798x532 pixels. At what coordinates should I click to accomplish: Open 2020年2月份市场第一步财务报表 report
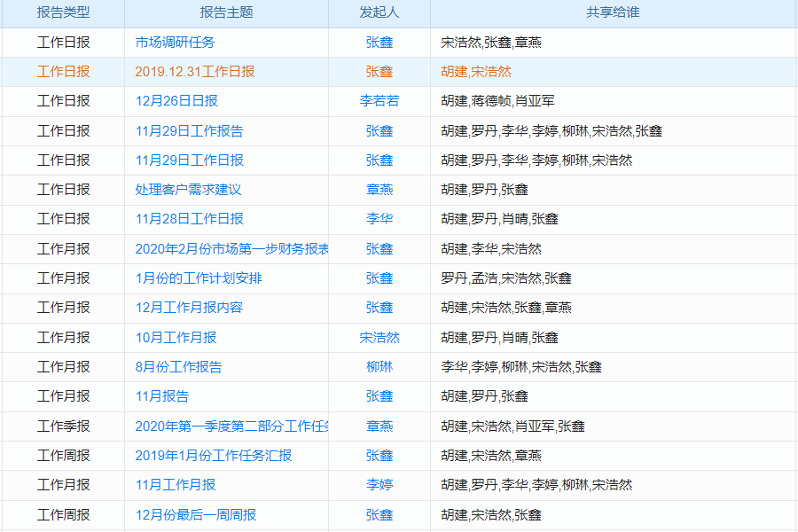click(231, 249)
